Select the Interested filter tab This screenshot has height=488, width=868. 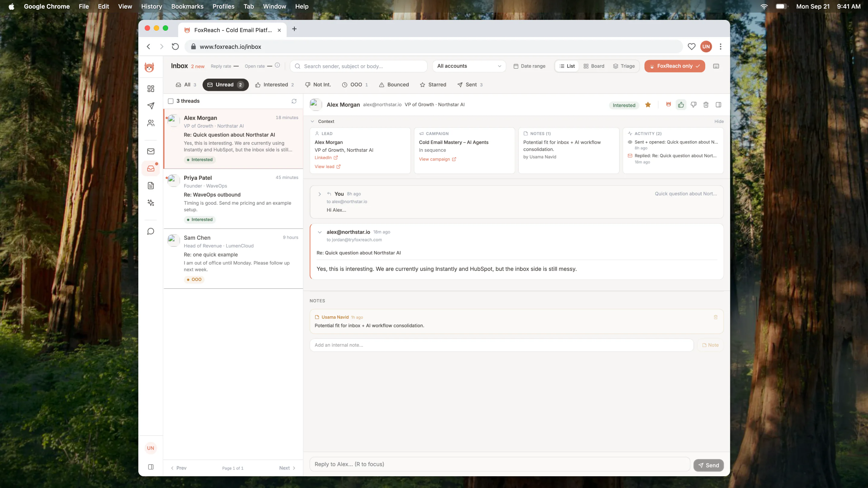(x=275, y=85)
